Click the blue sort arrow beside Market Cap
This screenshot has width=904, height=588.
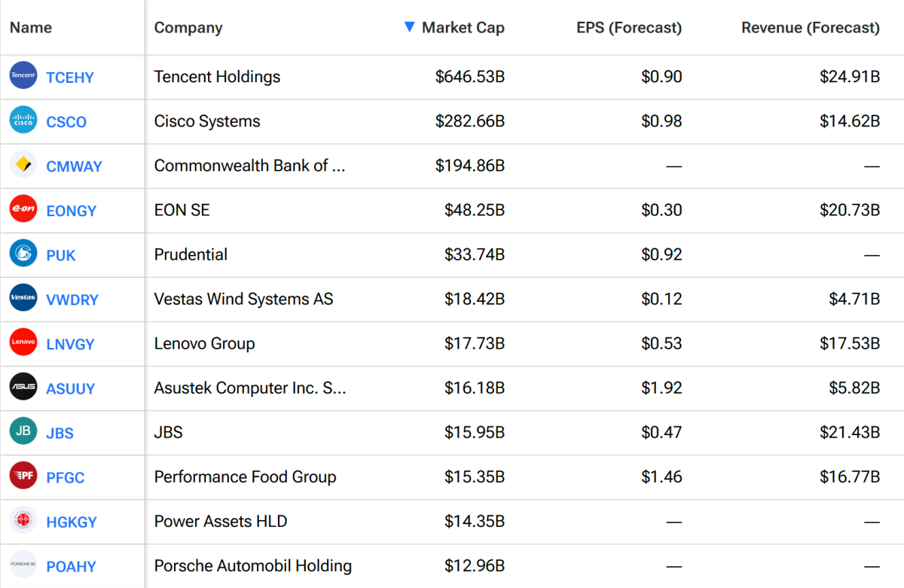[x=409, y=27]
